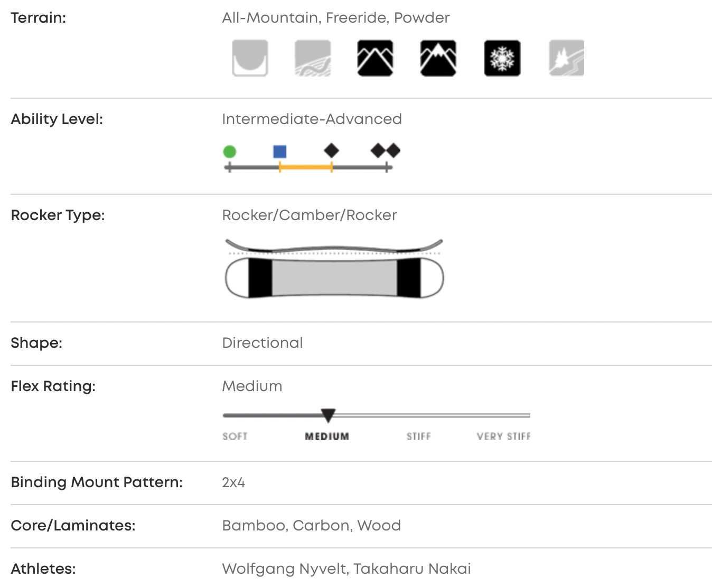Click the bold MEDIUM flex scale label

coord(327,437)
